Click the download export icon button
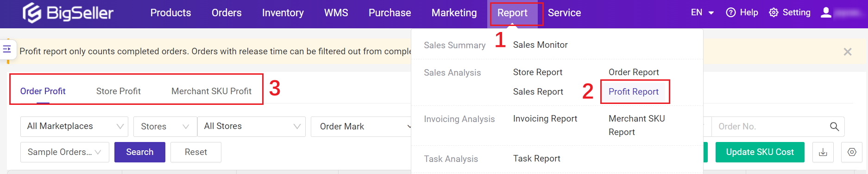 click(823, 152)
